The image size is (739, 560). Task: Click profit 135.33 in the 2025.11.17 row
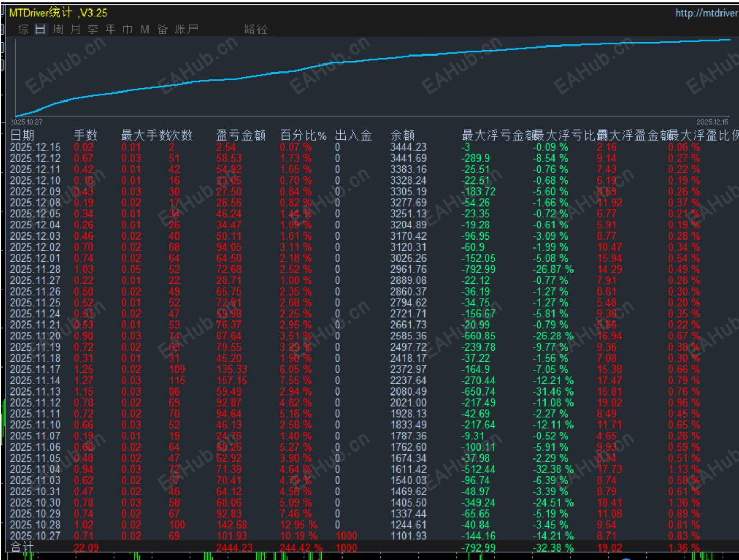point(232,369)
